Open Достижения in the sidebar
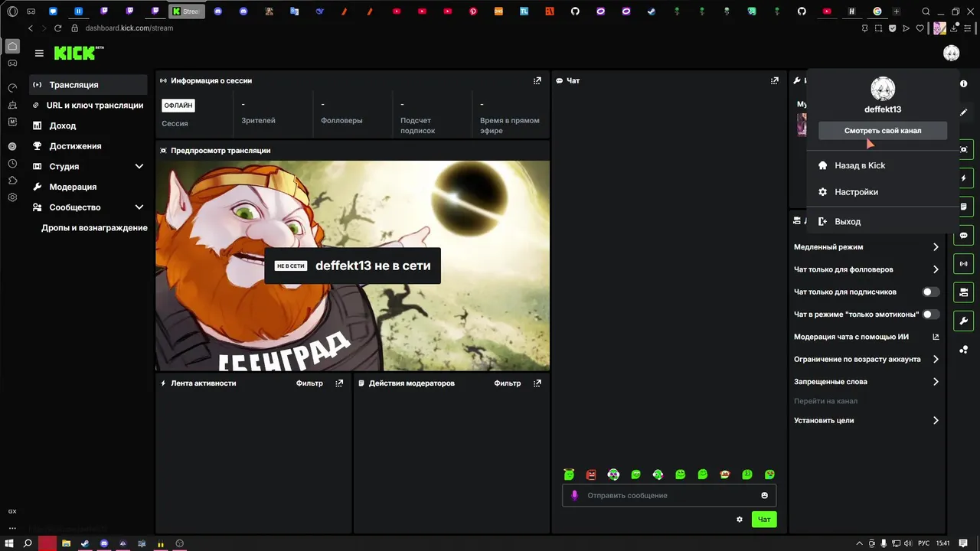The width and height of the screenshot is (980, 551). point(88,146)
